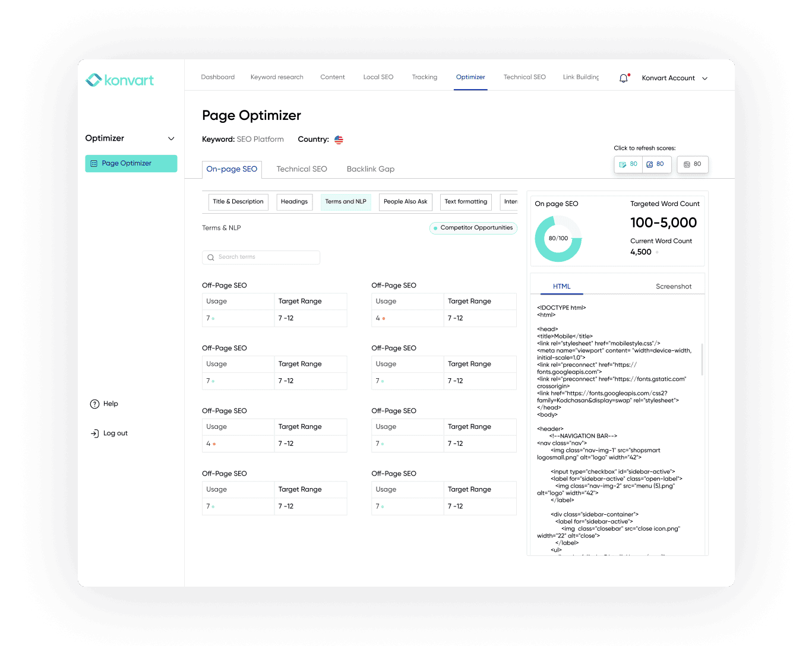Open the notifications bell
The image size is (812, 646).
(623, 78)
